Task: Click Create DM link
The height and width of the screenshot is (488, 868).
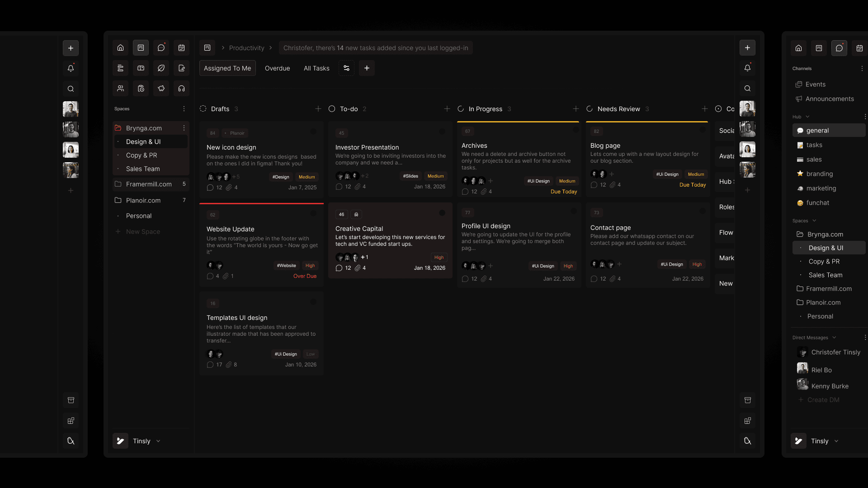Action: pos(823,400)
